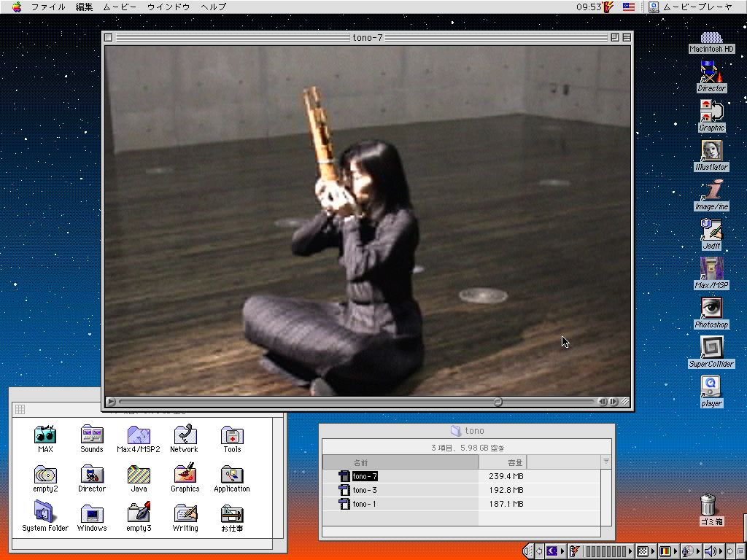The height and width of the screenshot is (560, 747).
Task: Toggle windowshade on the tono-7 window
Action: (x=627, y=37)
